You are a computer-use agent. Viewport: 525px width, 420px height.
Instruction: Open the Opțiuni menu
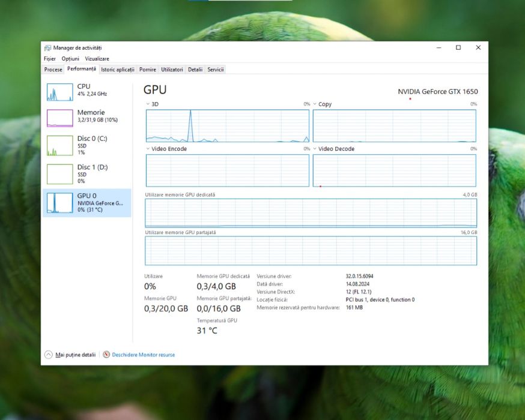pos(70,59)
